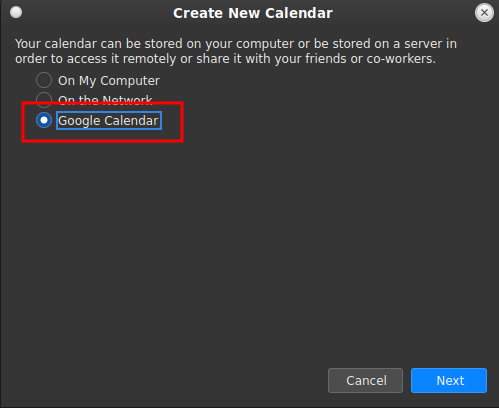Pick the network-hosted calendar option
499x408 pixels.
(44, 100)
